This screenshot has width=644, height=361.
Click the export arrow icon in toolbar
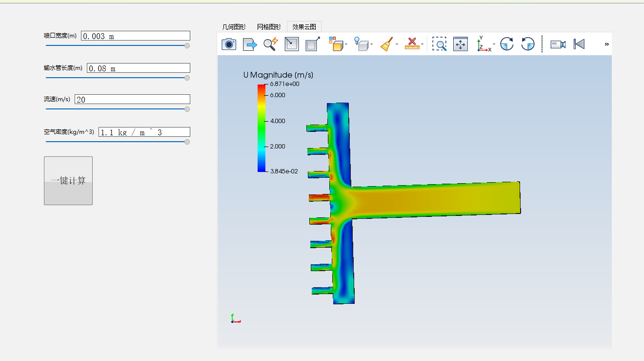tap(250, 44)
